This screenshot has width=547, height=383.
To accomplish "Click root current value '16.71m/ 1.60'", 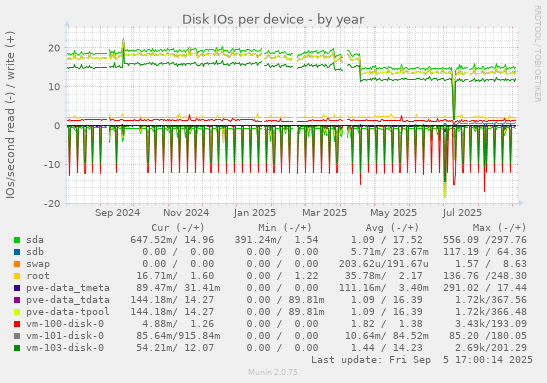I will point(175,276).
